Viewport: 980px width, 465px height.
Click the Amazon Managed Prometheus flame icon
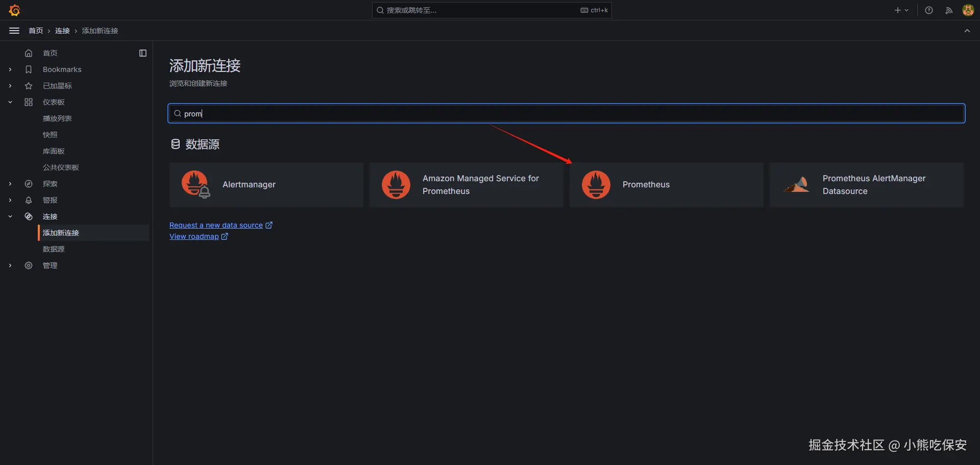(x=396, y=184)
